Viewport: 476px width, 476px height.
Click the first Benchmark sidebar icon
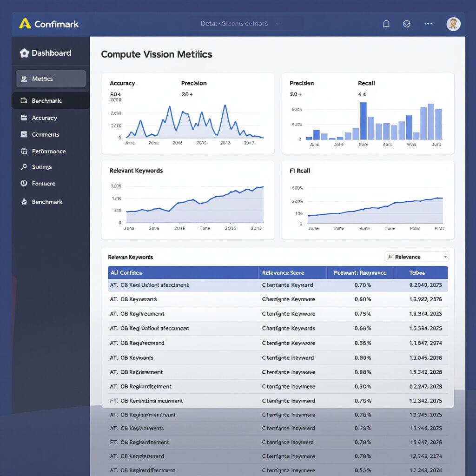click(24, 100)
